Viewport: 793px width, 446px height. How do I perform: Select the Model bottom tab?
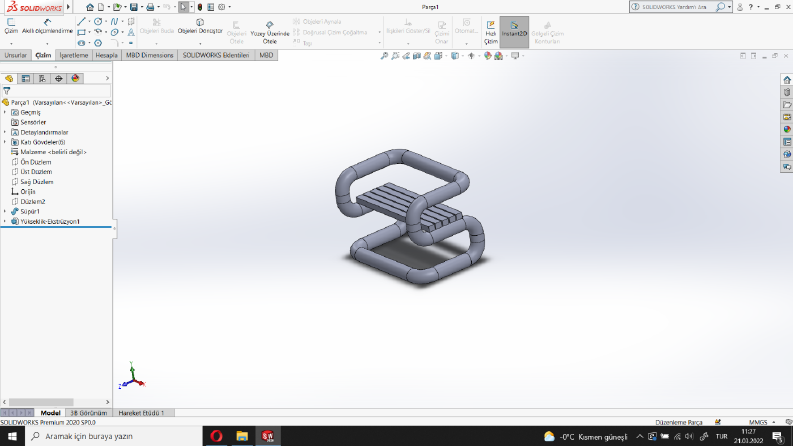tap(51, 413)
